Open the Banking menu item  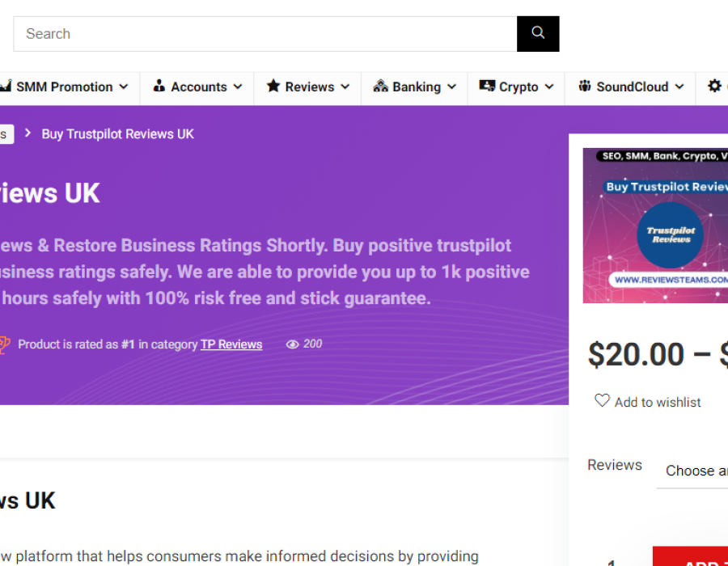(x=416, y=87)
